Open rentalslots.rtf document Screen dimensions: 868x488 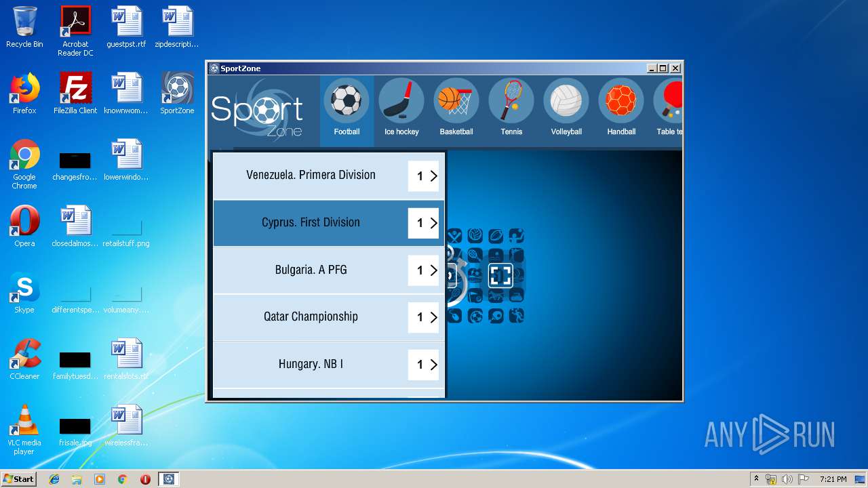(126, 359)
